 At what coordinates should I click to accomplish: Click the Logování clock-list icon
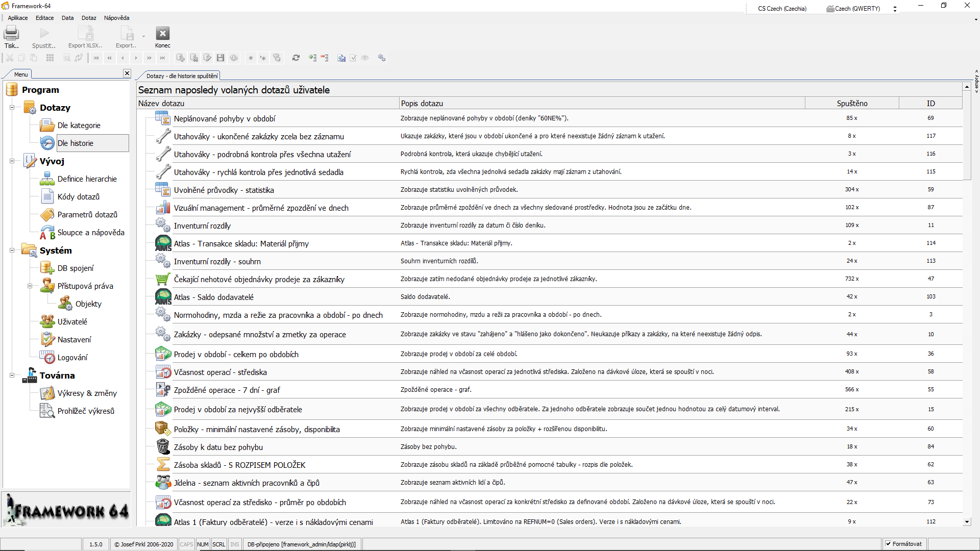pyautogui.click(x=47, y=357)
